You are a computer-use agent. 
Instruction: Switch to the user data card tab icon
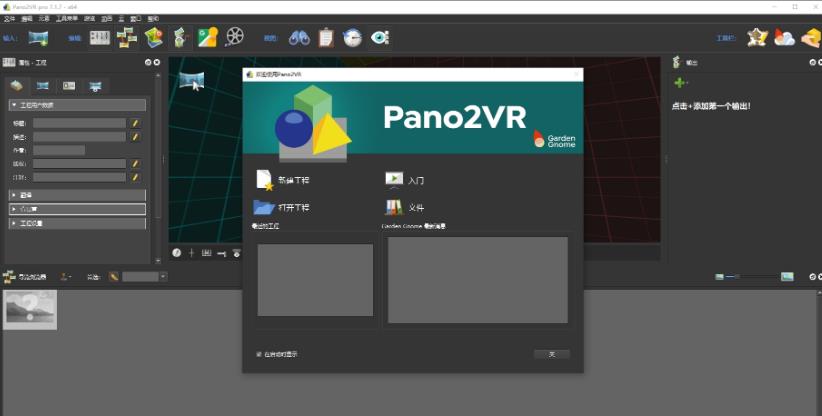[69, 85]
